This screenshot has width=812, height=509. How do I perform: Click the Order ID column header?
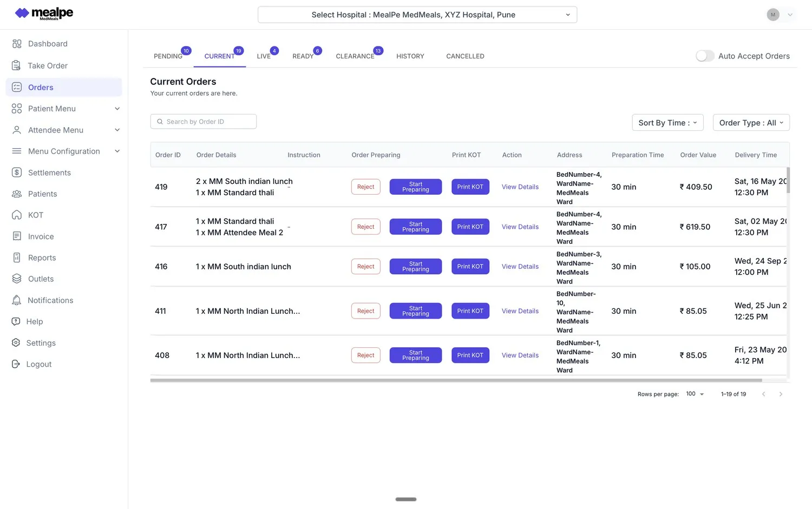click(x=168, y=155)
